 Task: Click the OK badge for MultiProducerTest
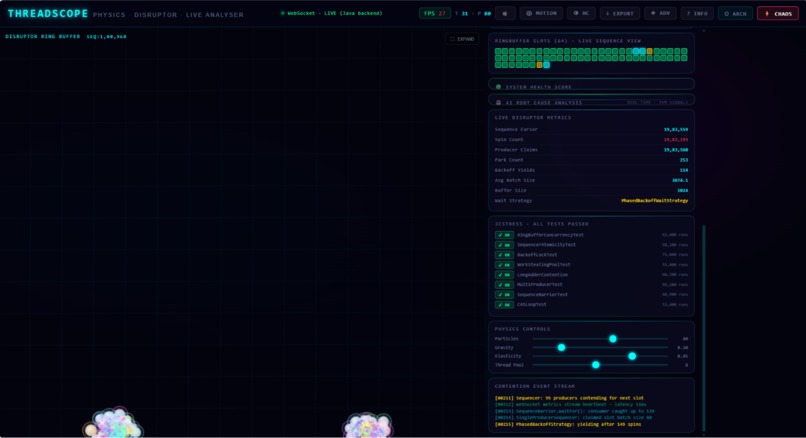[x=504, y=285]
